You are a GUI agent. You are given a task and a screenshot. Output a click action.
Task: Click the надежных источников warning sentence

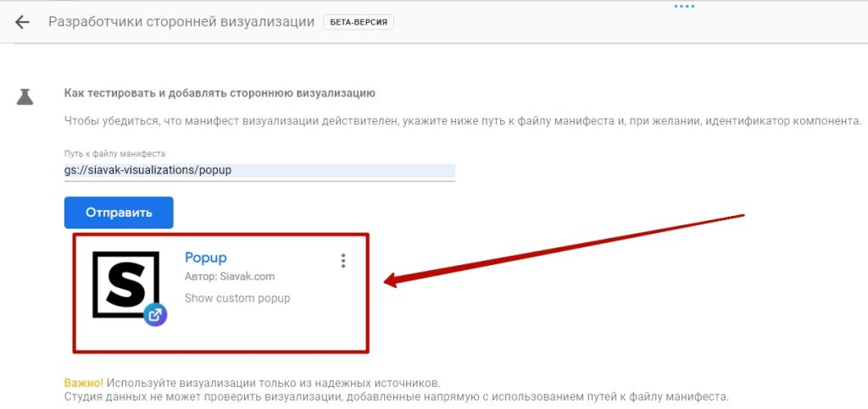[274, 383]
